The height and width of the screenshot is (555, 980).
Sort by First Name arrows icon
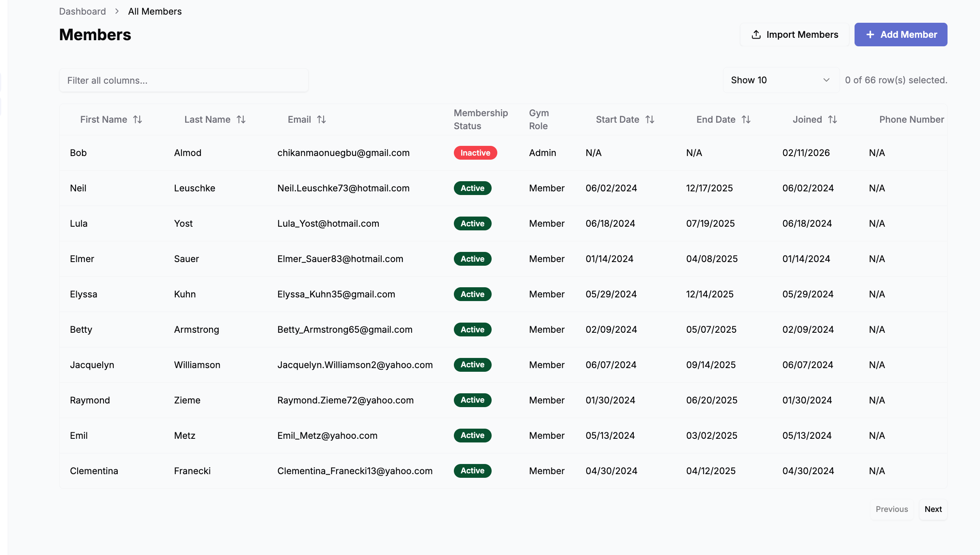(x=138, y=119)
